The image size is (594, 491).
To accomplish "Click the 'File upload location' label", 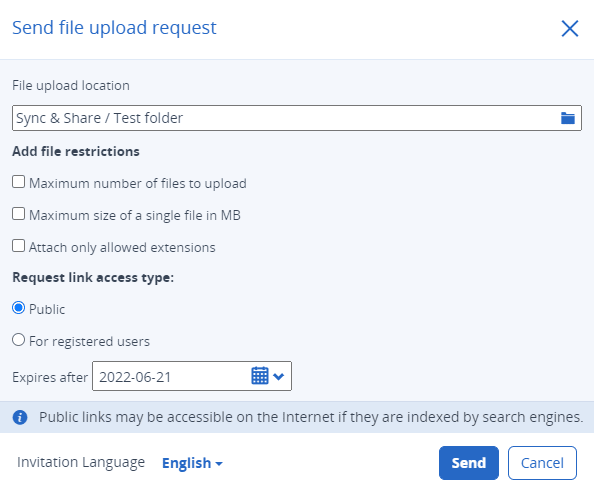I will tap(71, 86).
